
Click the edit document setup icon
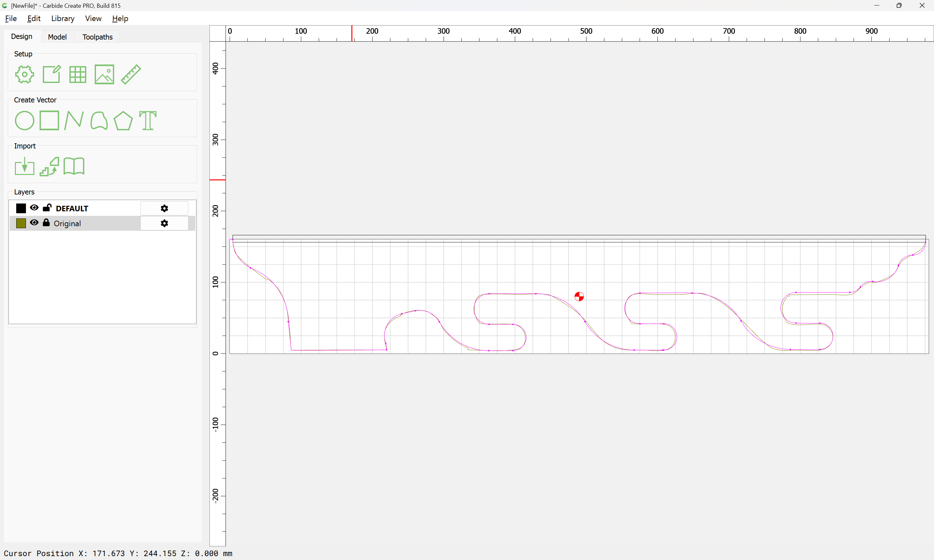click(x=51, y=74)
